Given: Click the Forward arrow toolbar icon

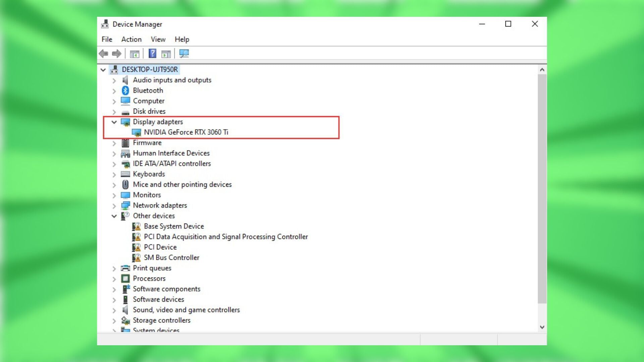Looking at the screenshot, I should 116,54.
